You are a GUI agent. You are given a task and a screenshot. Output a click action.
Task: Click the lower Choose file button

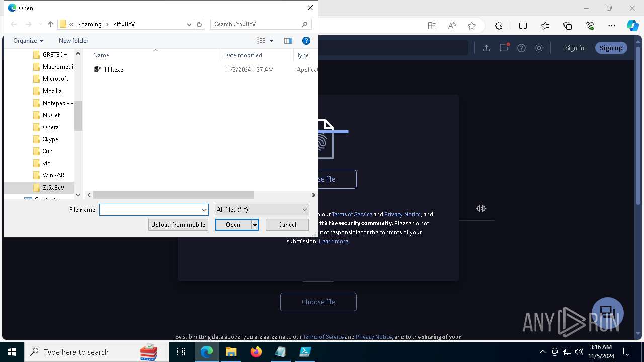pyautogui.click(x=318, y=302)
